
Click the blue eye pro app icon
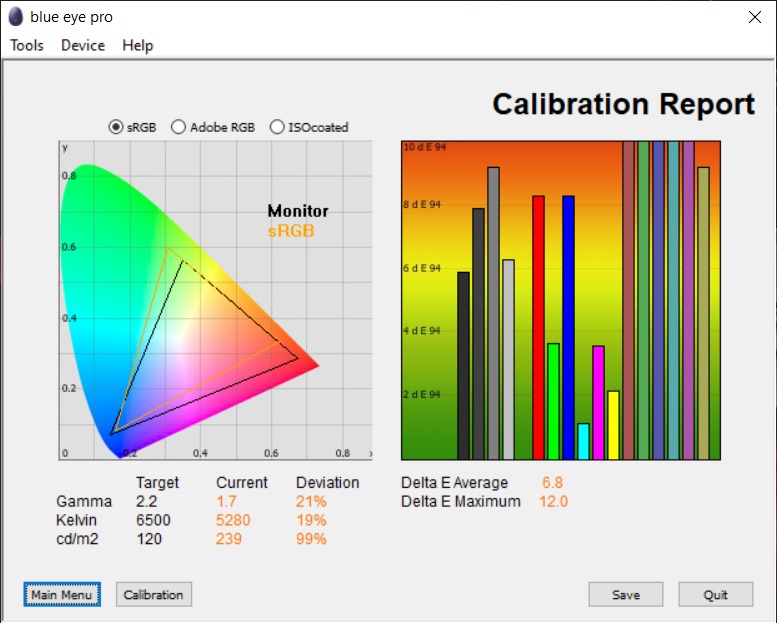tap(16, 17)
